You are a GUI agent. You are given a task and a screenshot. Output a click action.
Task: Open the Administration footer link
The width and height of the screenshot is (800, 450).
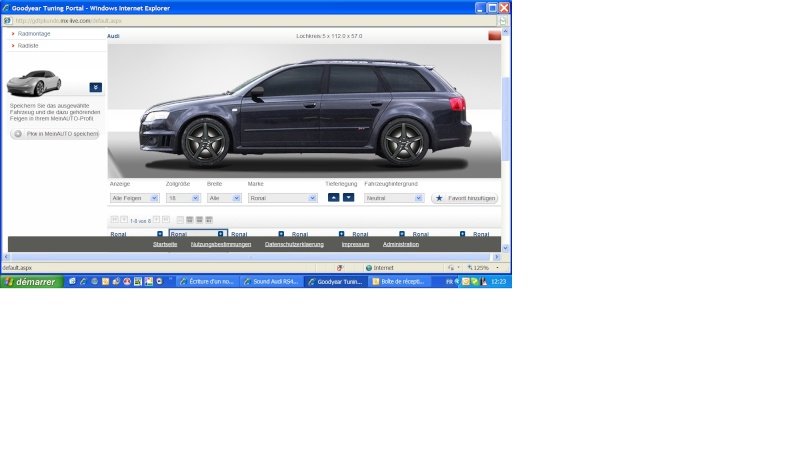tap(401, 244)
